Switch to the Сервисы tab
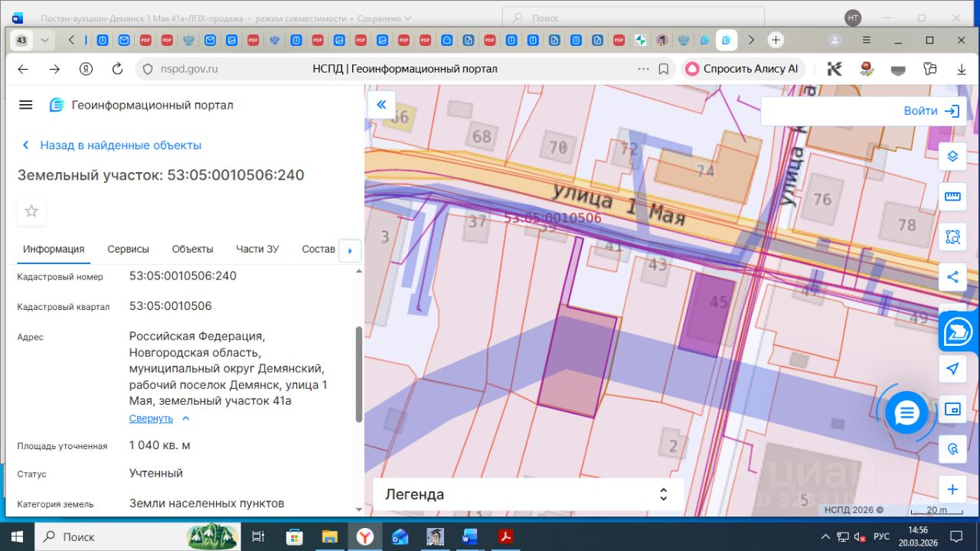 coord(128,249)
